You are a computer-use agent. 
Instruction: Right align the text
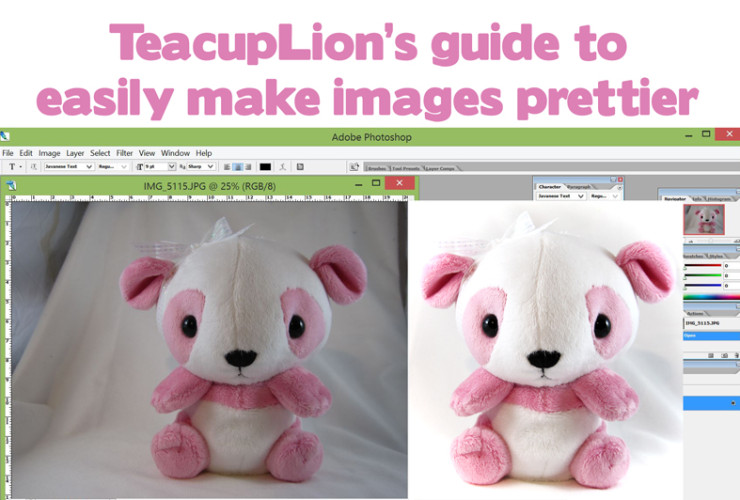pyautogui.click(x=248, y=167)
